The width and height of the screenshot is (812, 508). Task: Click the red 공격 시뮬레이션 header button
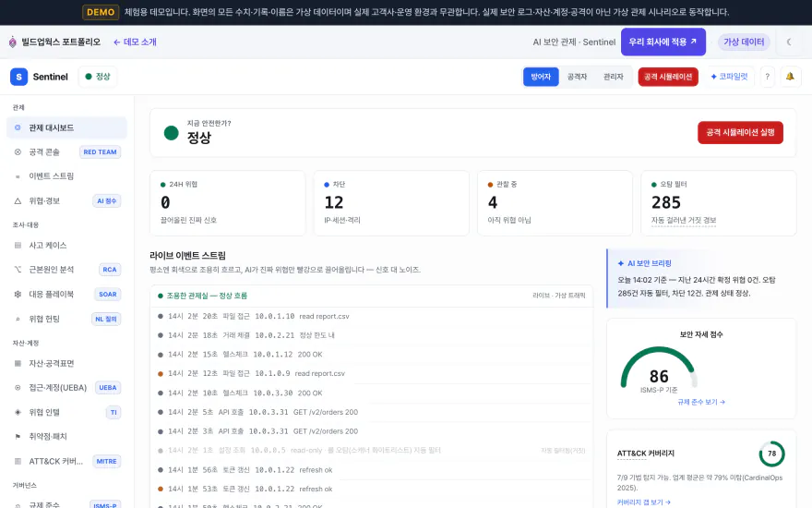(x=668, y=77)
